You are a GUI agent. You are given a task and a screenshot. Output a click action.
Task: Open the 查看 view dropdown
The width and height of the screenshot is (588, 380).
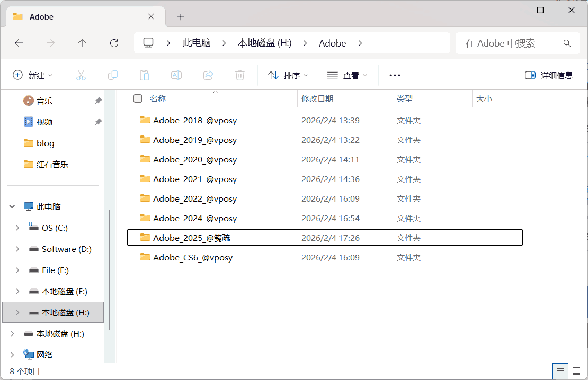coord(347,75)
